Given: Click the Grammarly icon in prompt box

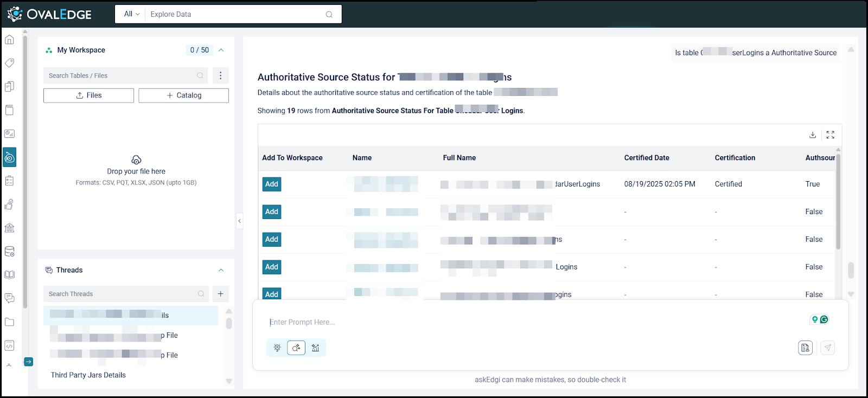Looking at the screenshot, I should (824, 319).
